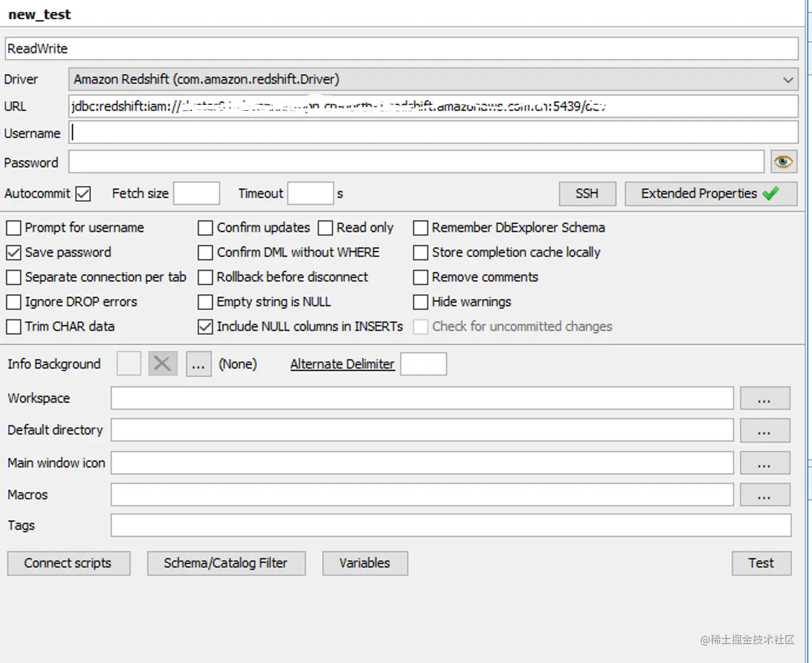
Task: Tick the Confirm updates checkbox
Action: coord(205,228)
